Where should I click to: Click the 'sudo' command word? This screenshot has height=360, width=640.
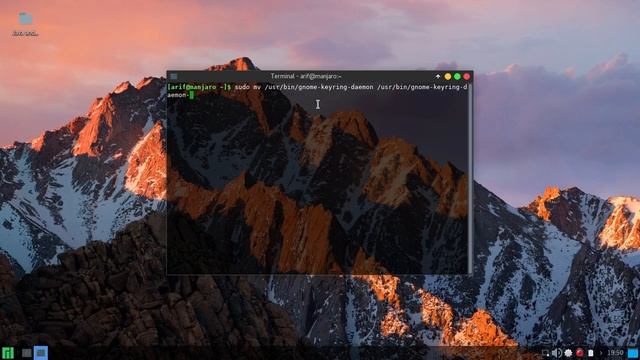(242, 87)
